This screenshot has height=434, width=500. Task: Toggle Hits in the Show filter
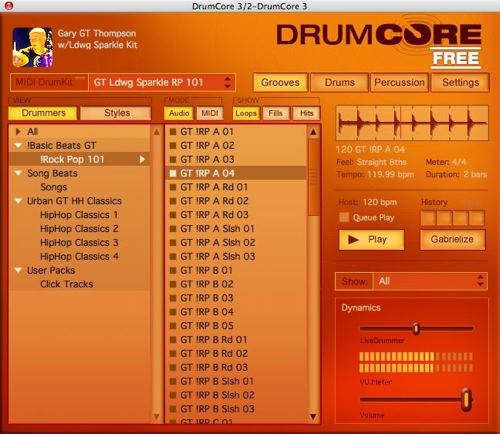pos(306,113)
